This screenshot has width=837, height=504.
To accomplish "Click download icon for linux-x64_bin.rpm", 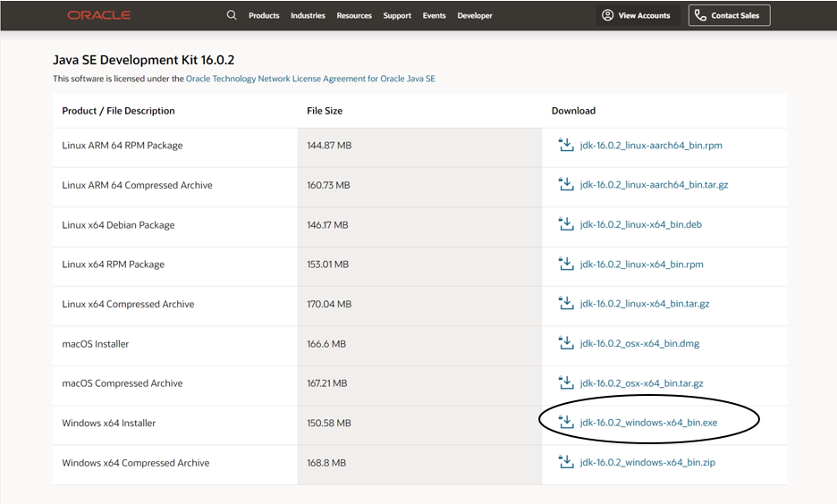I will pyautogui.click(x=566, y=264).
